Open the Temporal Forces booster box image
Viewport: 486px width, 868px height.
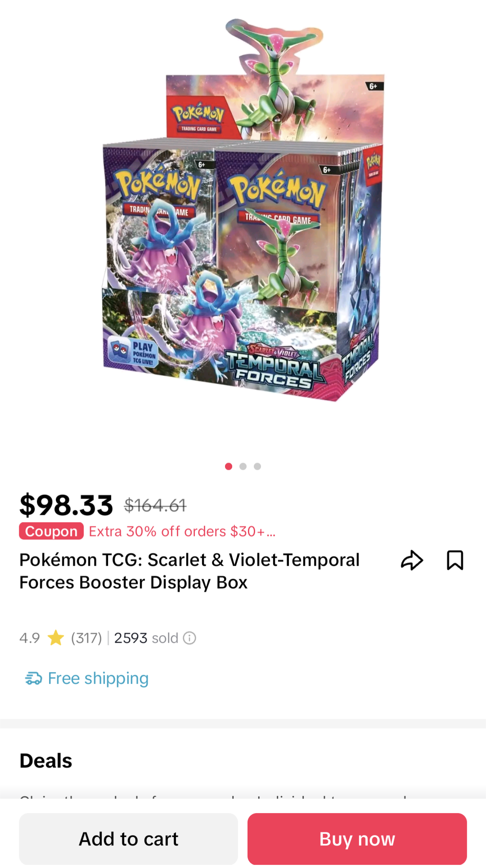(x=243, y=210)
